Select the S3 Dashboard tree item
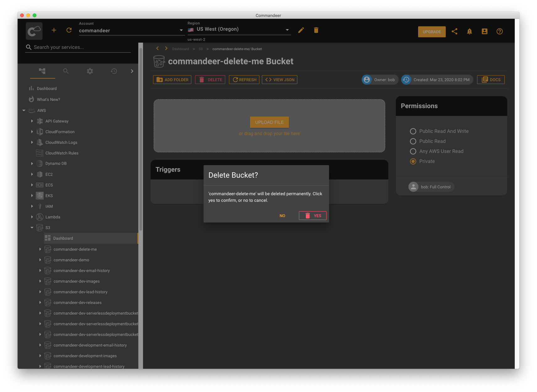This screenshot has width=537, height=392. click(x=91, y=238)
